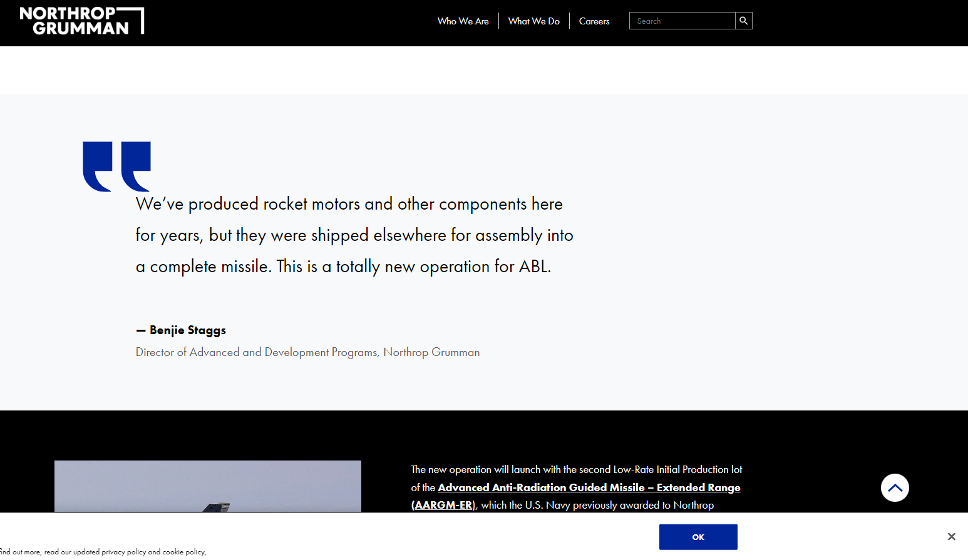Open the What We Do menu
Screen dimensions: 968x560
[533, 21]
